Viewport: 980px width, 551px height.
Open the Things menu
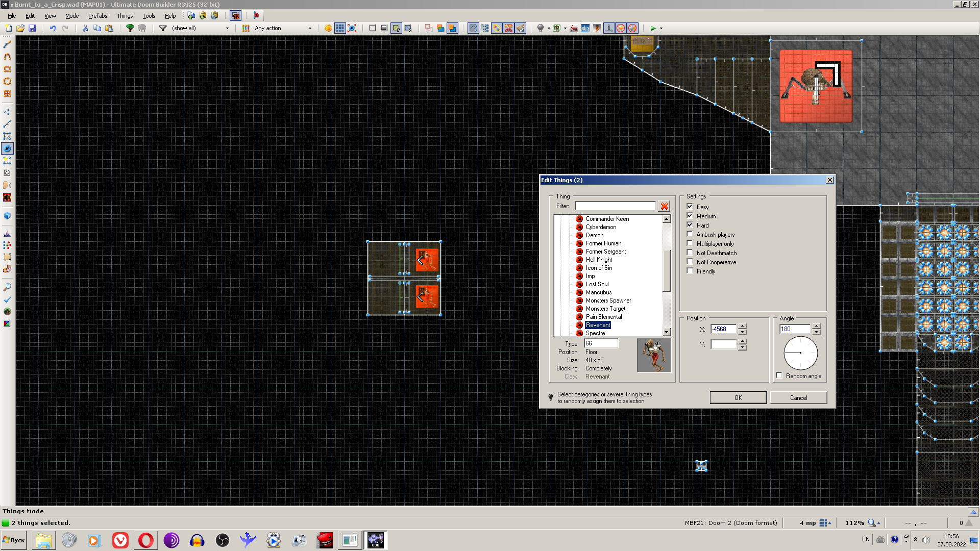[x=125, y=16]
